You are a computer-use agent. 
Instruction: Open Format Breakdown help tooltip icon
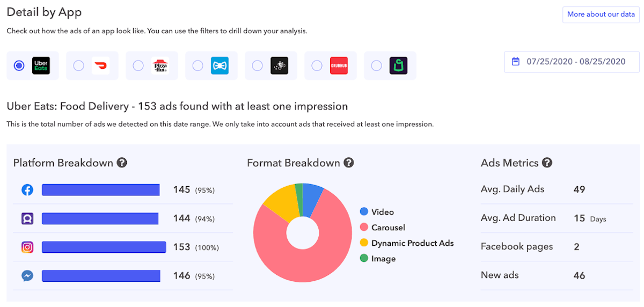349,163
